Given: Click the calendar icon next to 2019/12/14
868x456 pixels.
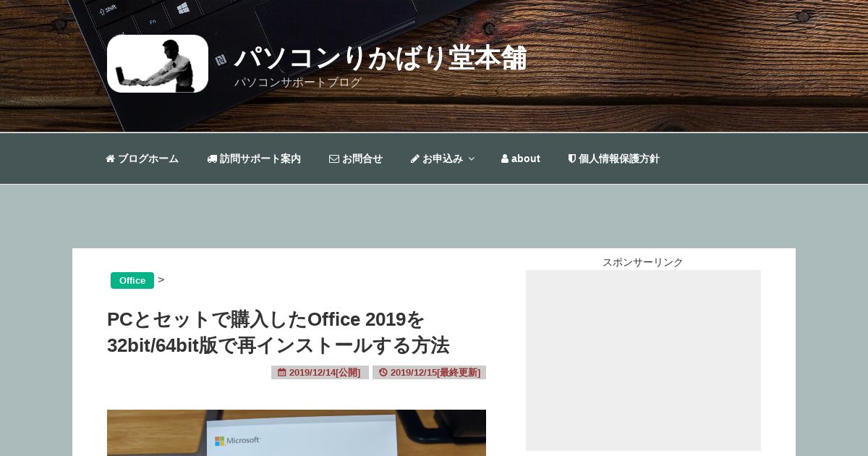Looking at the screenshot, I should point(282,372).
